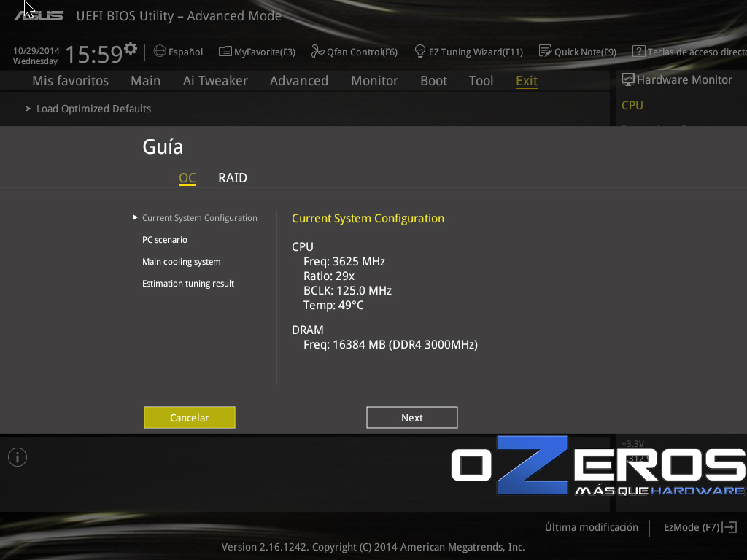Click the Español language label
The width and height of the screenshot is (747, 560).
click(186, 52)
